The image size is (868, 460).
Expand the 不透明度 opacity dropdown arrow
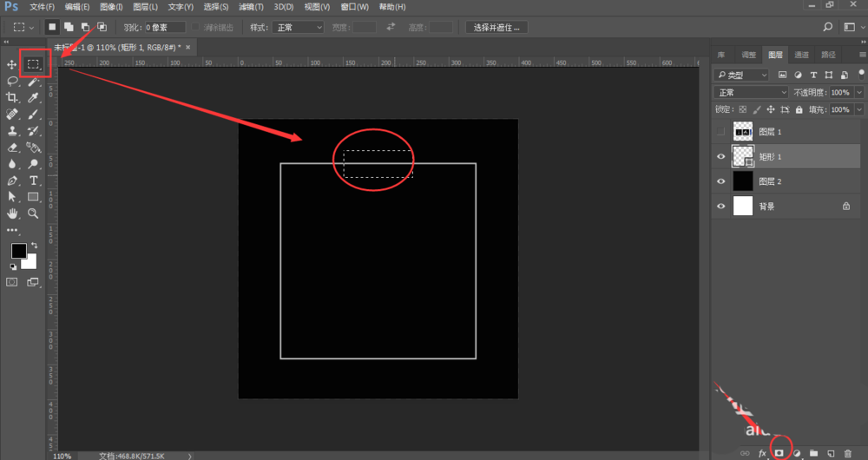859,92
